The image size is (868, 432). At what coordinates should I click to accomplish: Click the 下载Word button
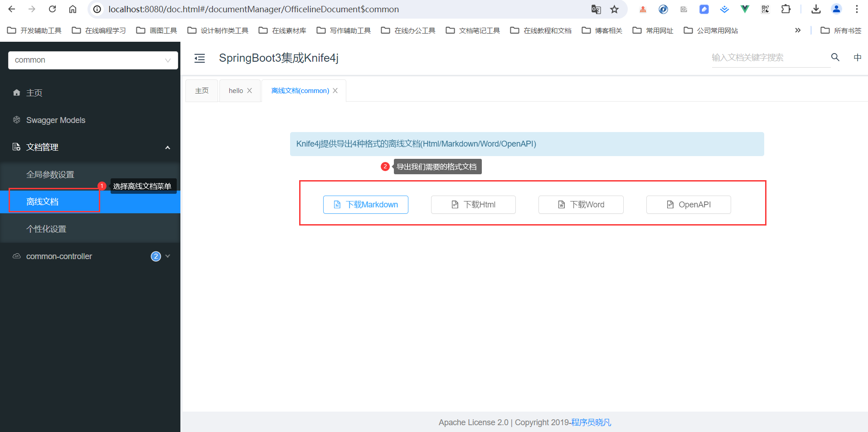581,205
